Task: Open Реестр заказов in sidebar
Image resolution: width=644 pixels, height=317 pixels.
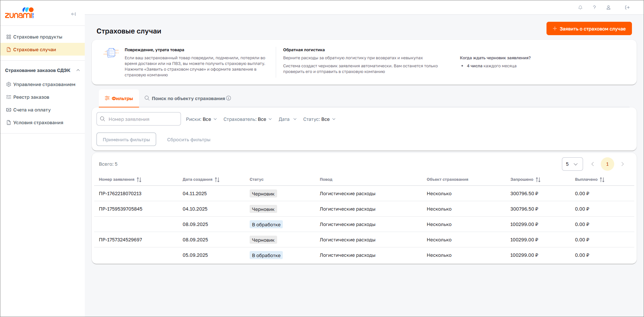Action: point(31,97)
